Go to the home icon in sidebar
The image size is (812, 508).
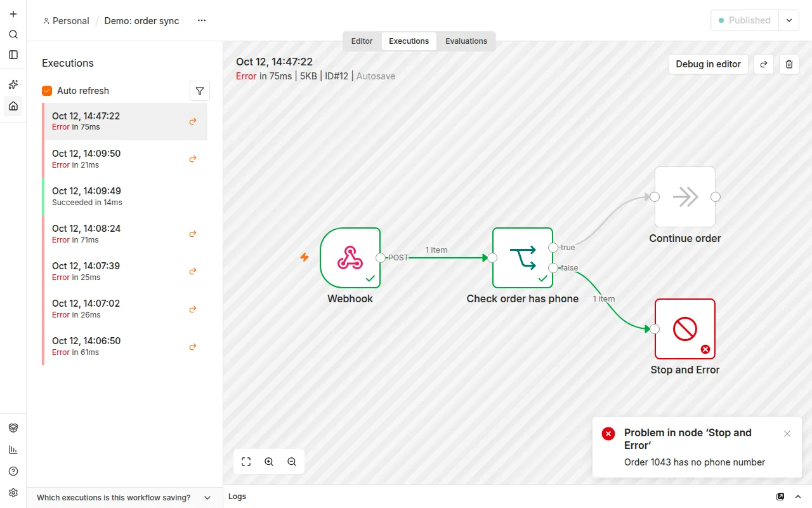(x=13, y=105)
